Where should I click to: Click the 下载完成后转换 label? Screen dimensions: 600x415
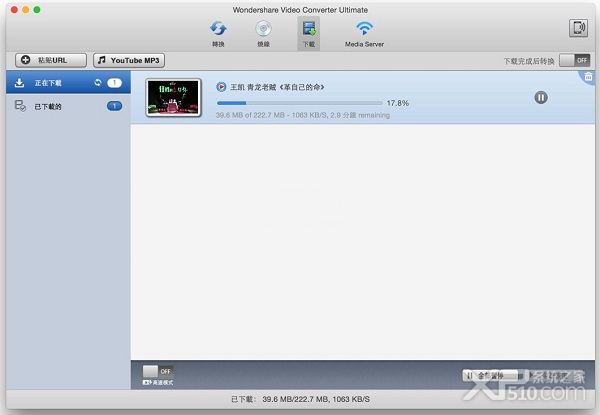click(529, 61)
